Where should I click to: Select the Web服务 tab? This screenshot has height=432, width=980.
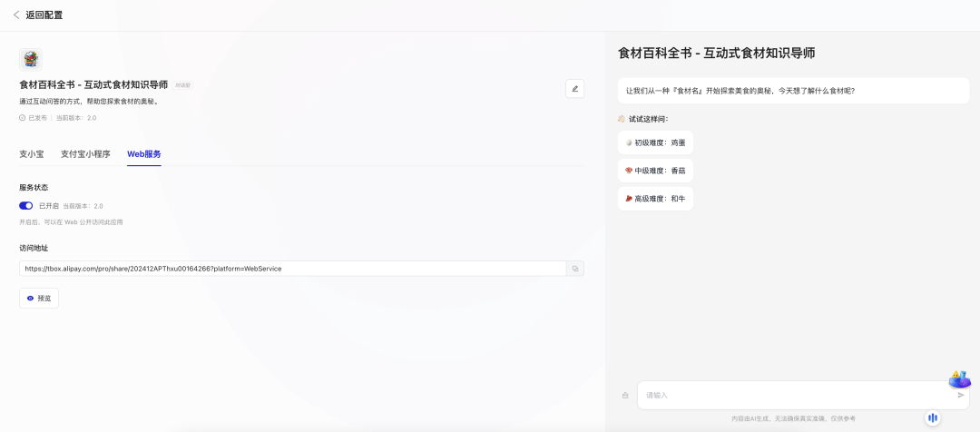click(144, 153)
